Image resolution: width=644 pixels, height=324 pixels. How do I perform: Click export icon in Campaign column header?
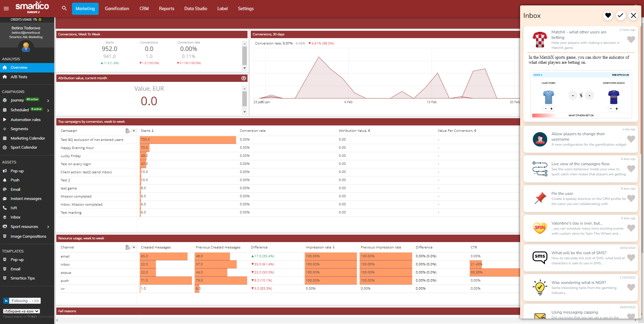click(128, 131)
